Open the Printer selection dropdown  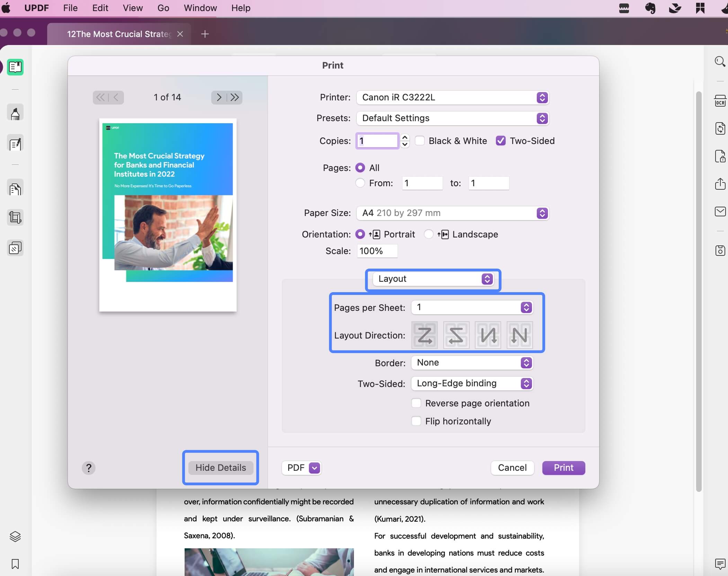click(x=541, y=98)
